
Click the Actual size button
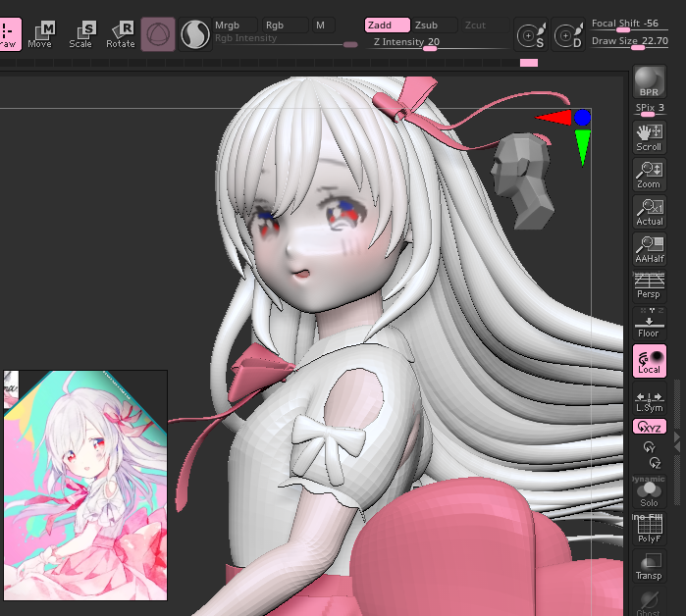pos(650,212)
